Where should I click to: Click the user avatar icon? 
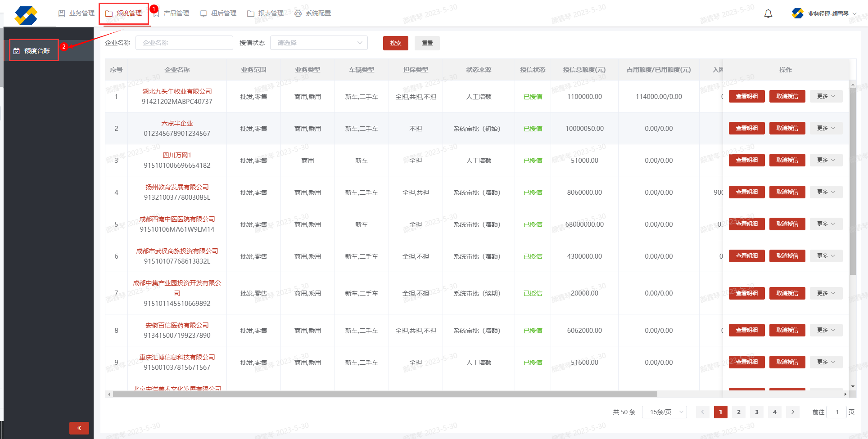pos(797,13)
